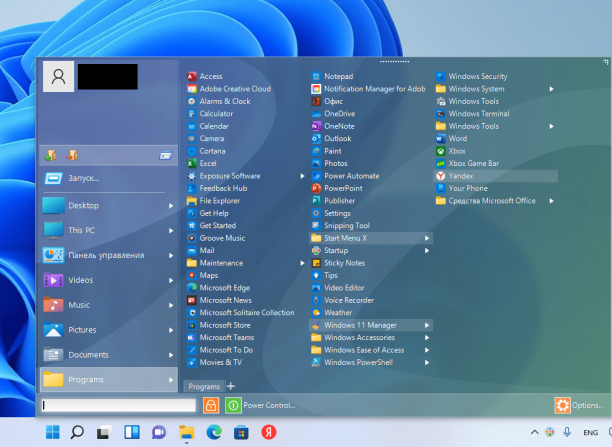
Task: Open the Publisher icon
Action: coord(316,201)
